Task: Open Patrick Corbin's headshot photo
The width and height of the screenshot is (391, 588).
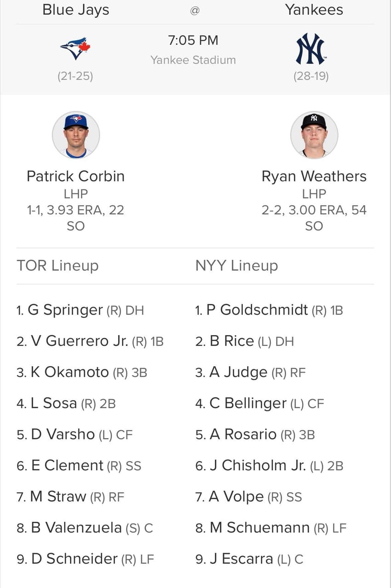Action: (x=76, y=135)
